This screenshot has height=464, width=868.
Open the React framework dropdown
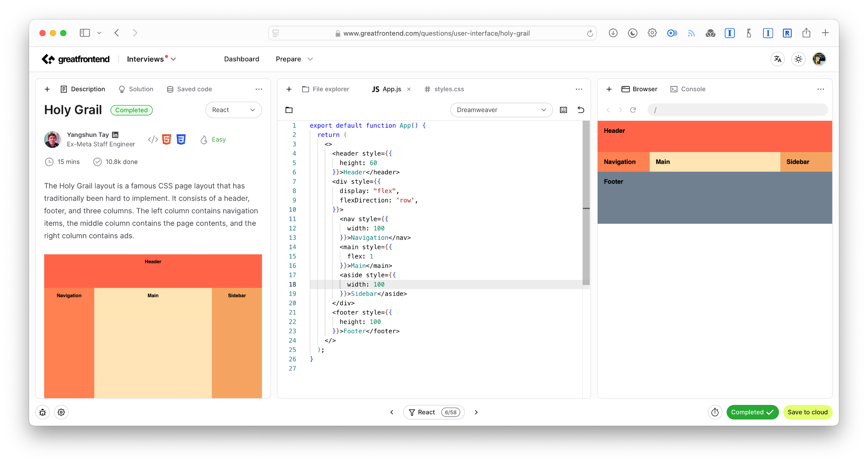pos(233,110)
